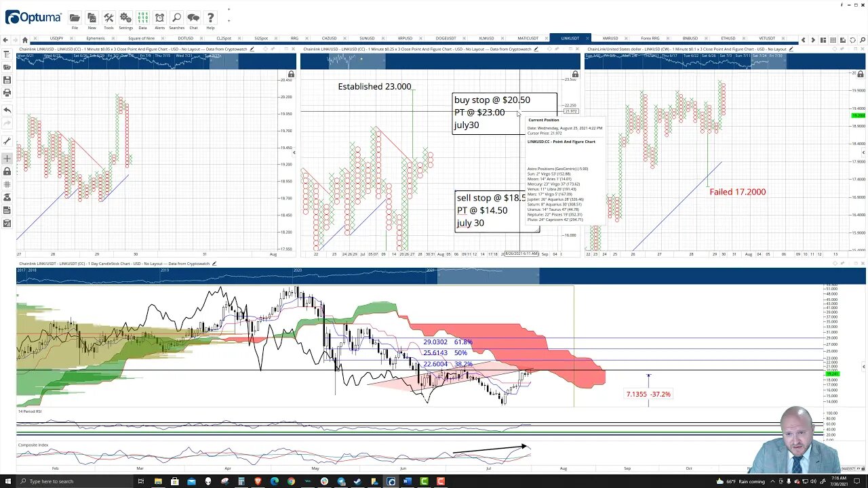Open the Tools menu icon
The height and width of the screenshot is (488, 868).
[x=108, y=18]
